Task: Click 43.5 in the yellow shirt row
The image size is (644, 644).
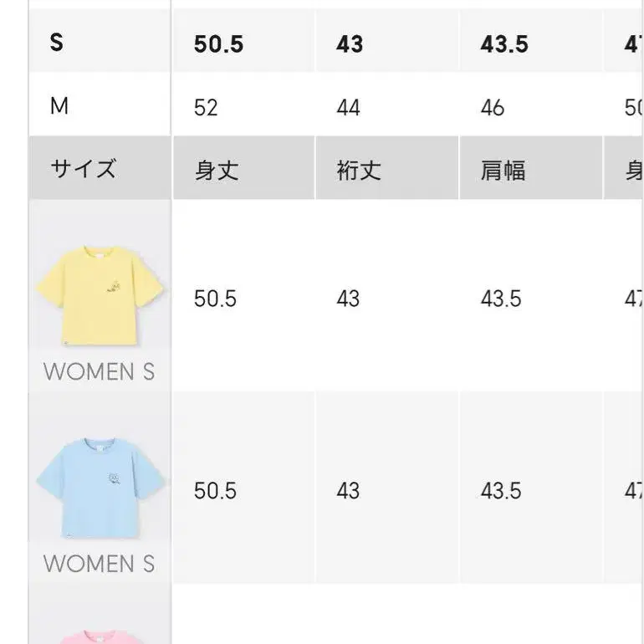Action: [501, 299]
